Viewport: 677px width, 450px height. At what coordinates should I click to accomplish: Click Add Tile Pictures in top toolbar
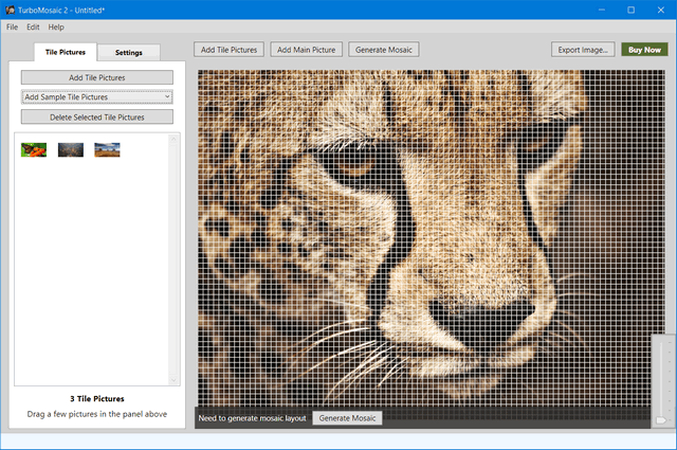229,50
